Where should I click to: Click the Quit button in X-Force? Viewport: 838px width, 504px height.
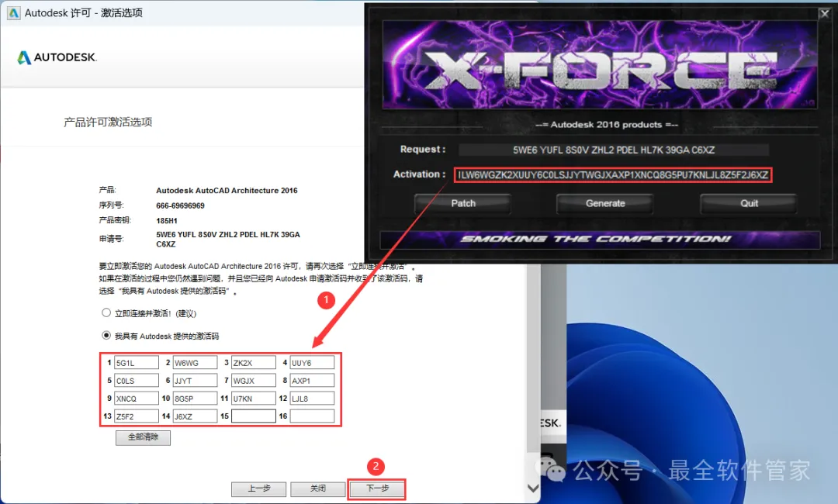click(x=749, y=203)
